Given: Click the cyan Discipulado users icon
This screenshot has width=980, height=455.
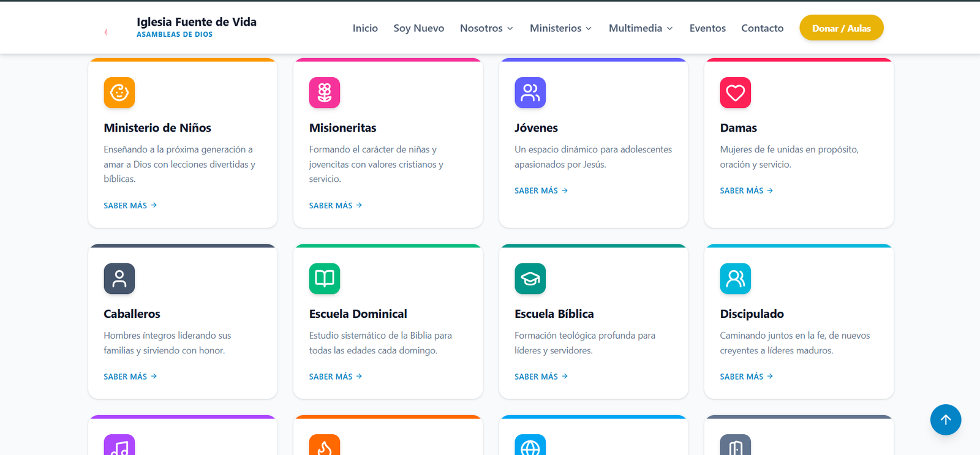Looking at the screenshot, I should [x=736, y=279].
